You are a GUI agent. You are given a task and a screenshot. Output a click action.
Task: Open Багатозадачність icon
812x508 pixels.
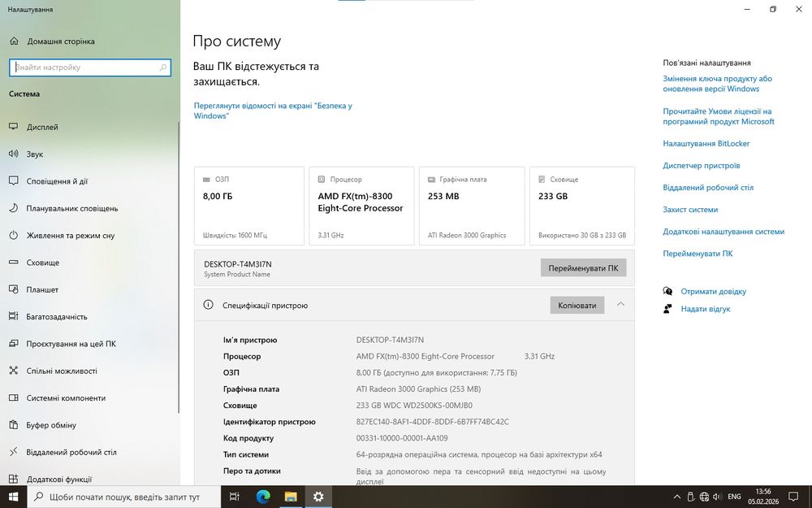[14, 316]
